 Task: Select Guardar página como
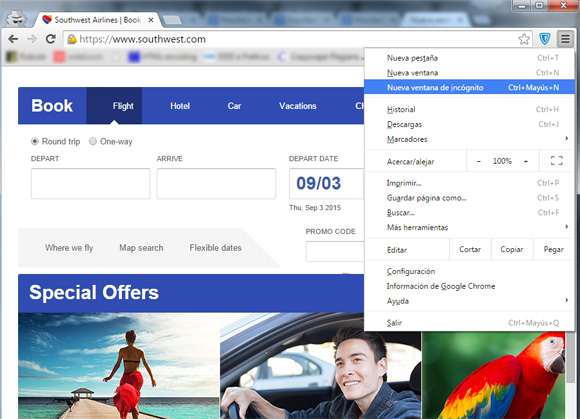coord(469,197)
